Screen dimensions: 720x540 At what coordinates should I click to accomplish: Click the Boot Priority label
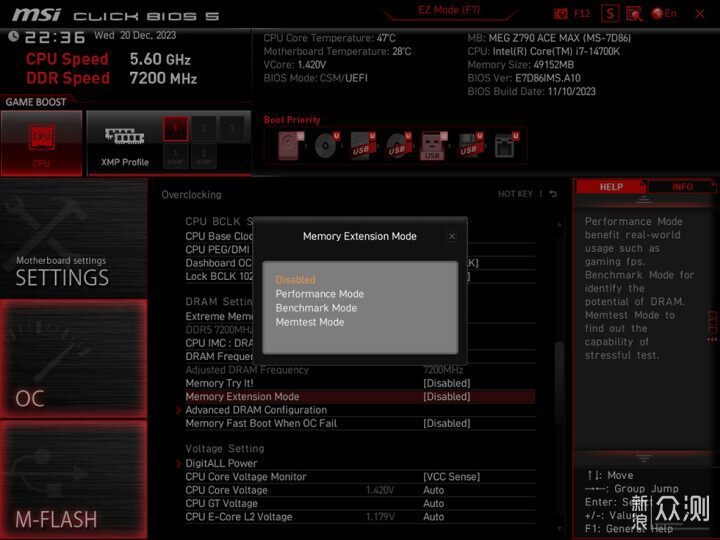(292, 120)
